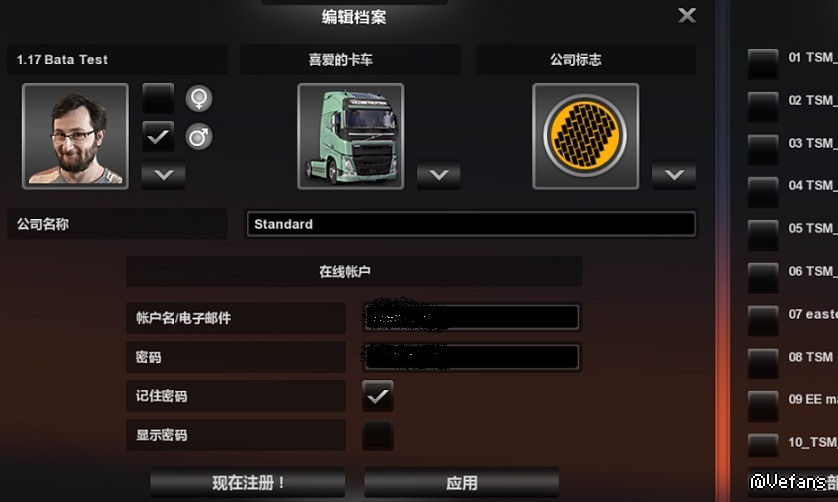Viewport: 838px width, 502px height.
Task: Select the bearded driver avatar portrait
Action: [75, 136]
